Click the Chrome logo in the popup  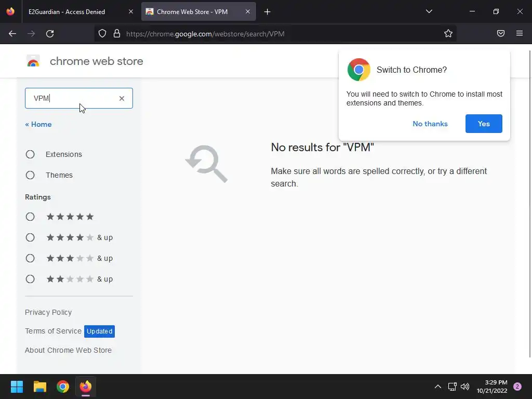tap(358, 70)
